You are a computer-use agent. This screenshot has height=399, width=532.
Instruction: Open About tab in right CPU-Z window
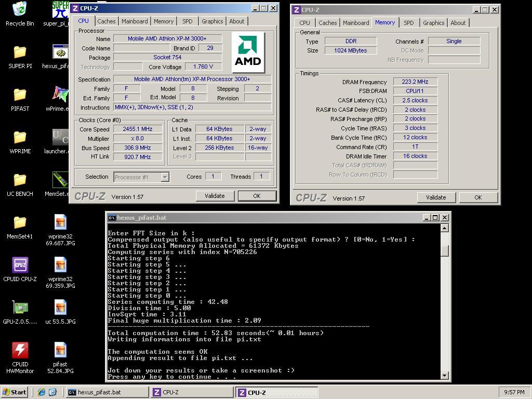click(x=458, y=23)
